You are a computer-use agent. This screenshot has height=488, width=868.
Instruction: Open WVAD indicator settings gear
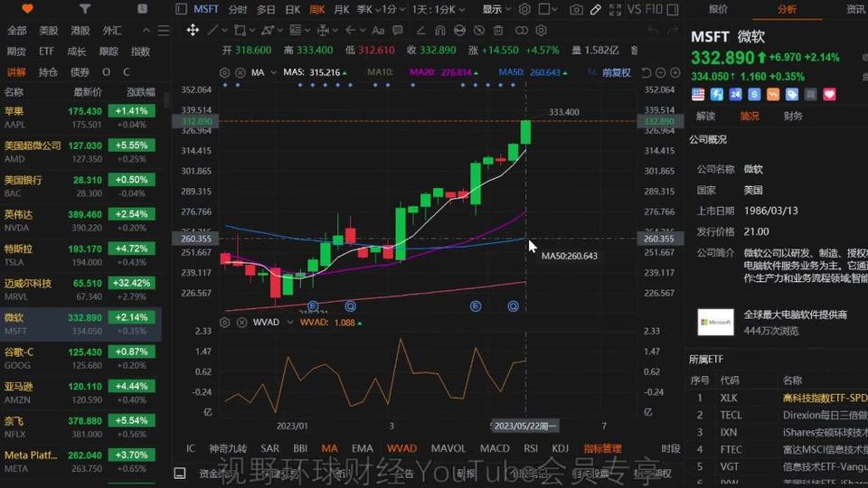click(225, 322)
